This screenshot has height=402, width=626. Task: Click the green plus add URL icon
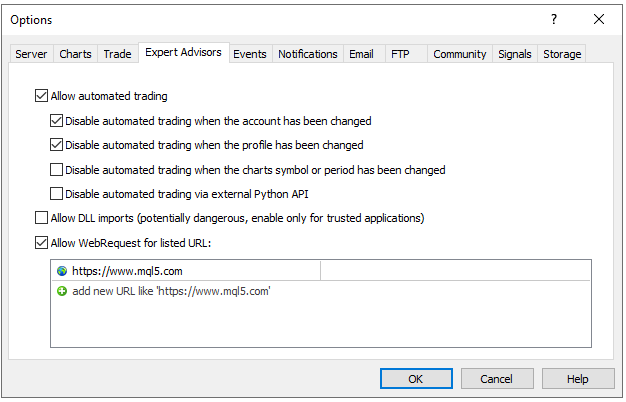point(62,291)
